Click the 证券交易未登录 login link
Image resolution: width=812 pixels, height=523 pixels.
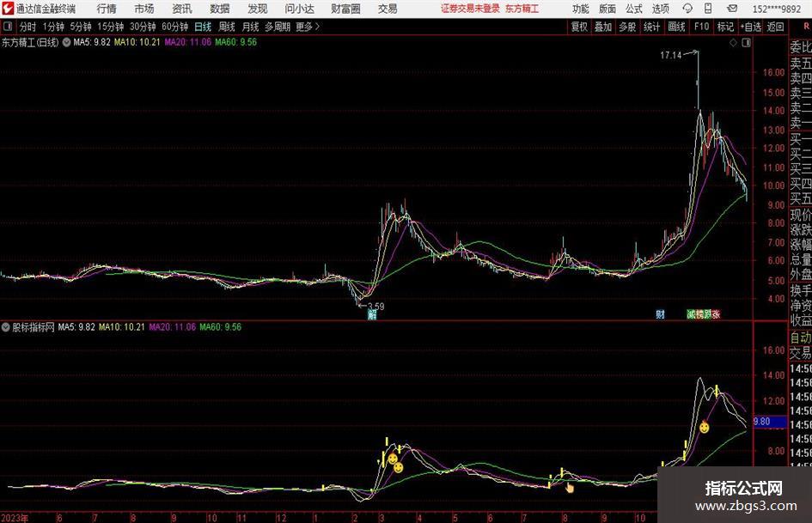point(470,9)
